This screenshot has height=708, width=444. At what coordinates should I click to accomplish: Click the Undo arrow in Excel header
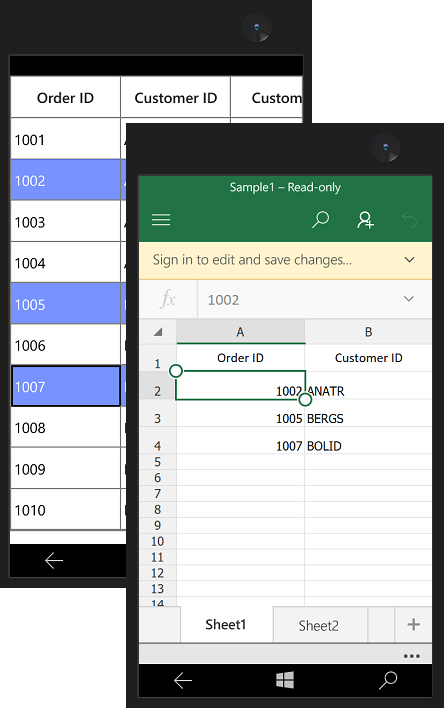point(409,220)
